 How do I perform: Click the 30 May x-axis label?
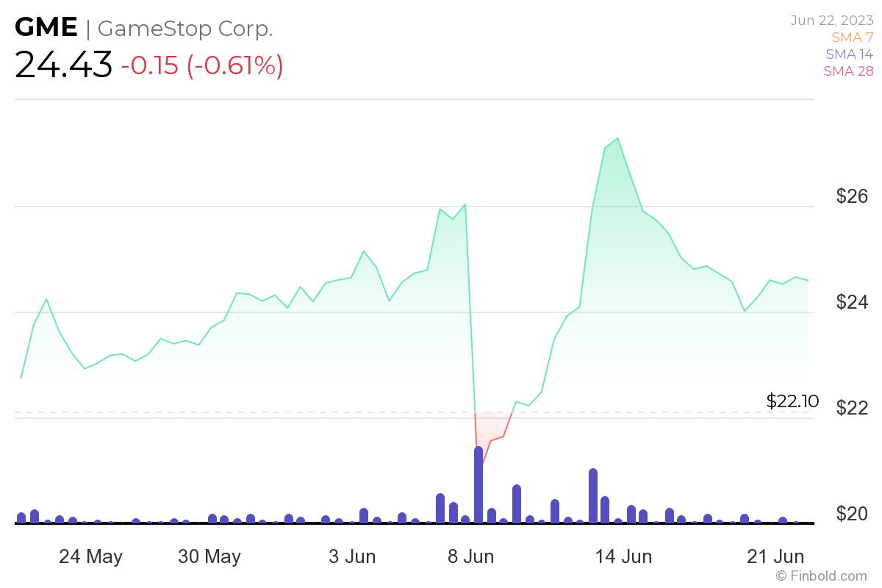click(x=209, y=556)
